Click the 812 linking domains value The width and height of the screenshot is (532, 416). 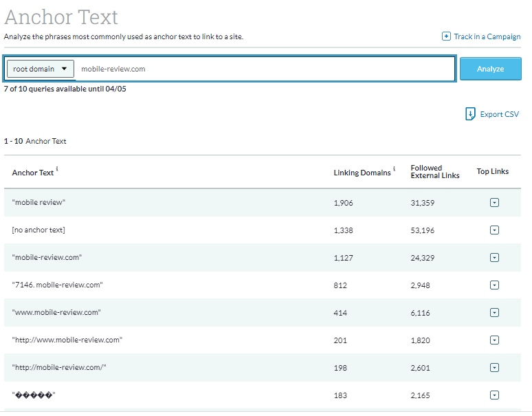point(340,285)
